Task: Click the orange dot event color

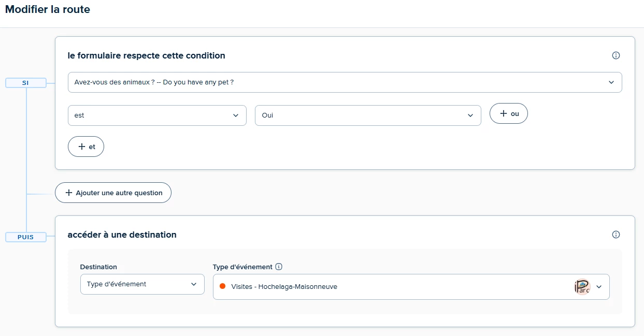Action: (223, 286)
